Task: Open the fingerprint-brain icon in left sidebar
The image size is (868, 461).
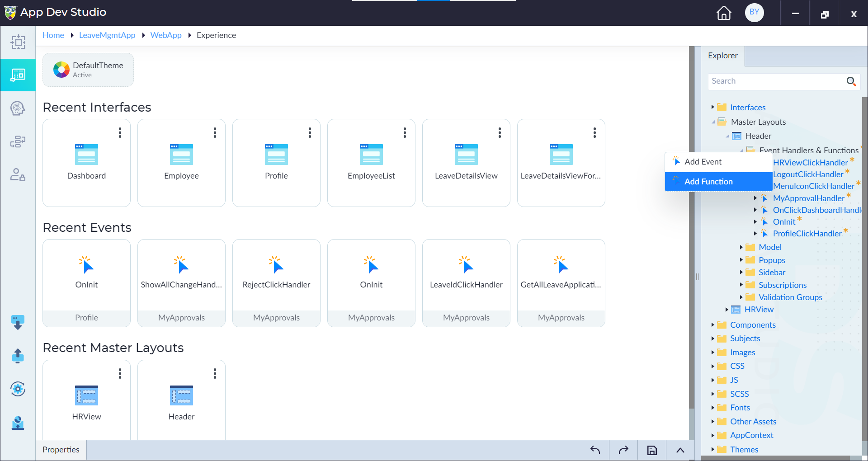Action: click(x=18, y=108)
